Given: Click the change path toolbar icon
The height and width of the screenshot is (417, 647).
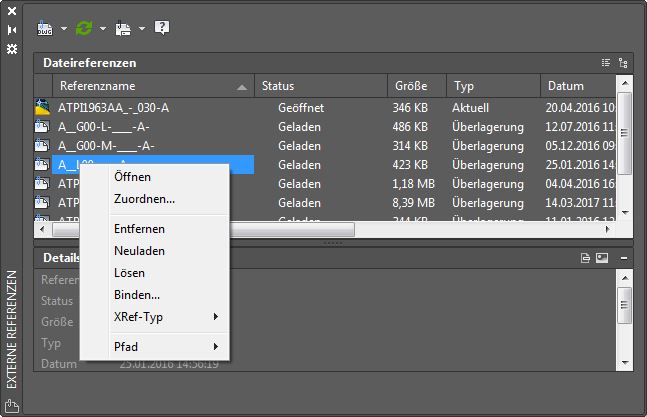Looking at the screenshot, I should pyautogui.click(x=124, y=28).
